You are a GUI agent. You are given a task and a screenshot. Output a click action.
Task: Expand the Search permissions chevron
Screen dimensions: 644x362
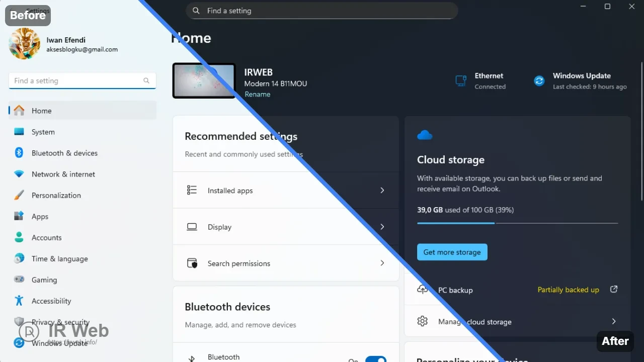pyautogui.click(x=382, y=263)
